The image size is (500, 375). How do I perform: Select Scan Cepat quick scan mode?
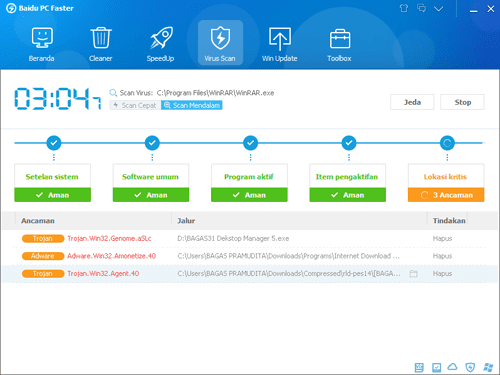pos(135,105)
